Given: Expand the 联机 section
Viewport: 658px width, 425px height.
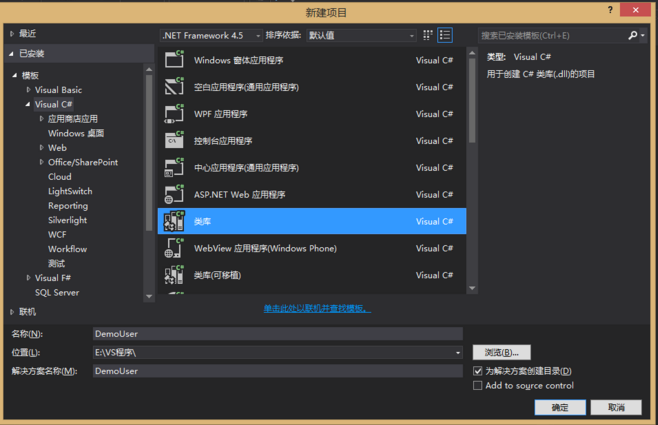Looking at the screenshot, I should tap(12, 312).
